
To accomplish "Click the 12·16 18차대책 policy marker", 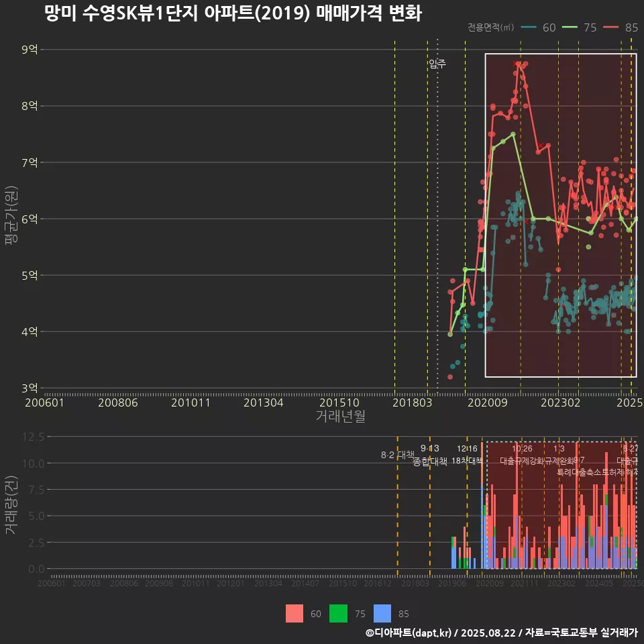I will pyautogui.click(x=467, y=455).
